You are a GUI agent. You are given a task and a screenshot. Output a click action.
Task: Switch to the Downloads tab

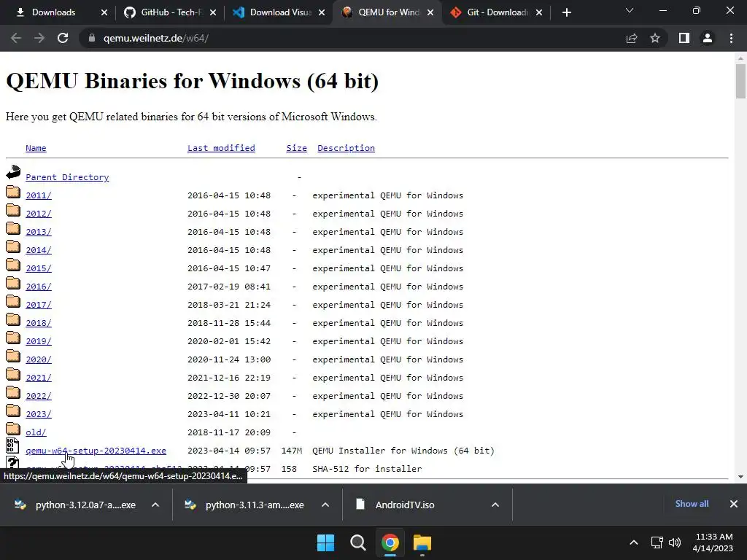point(53,12)
